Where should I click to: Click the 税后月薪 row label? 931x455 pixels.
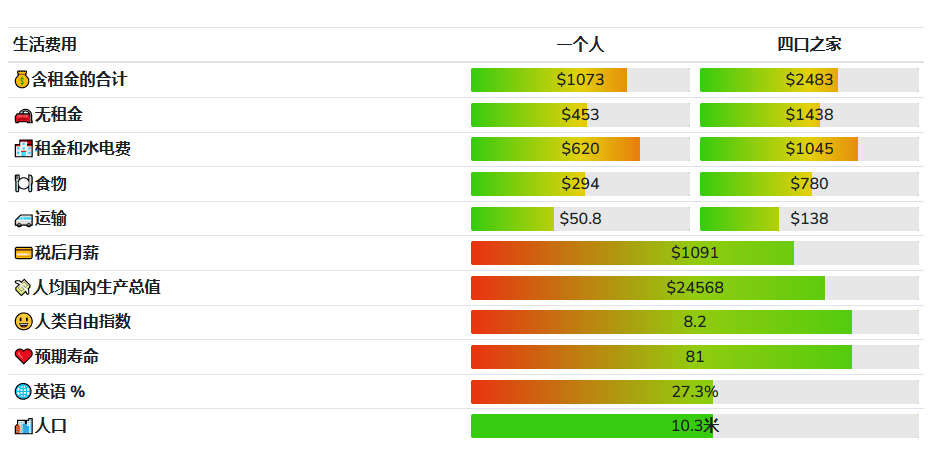tap(67, 253)
